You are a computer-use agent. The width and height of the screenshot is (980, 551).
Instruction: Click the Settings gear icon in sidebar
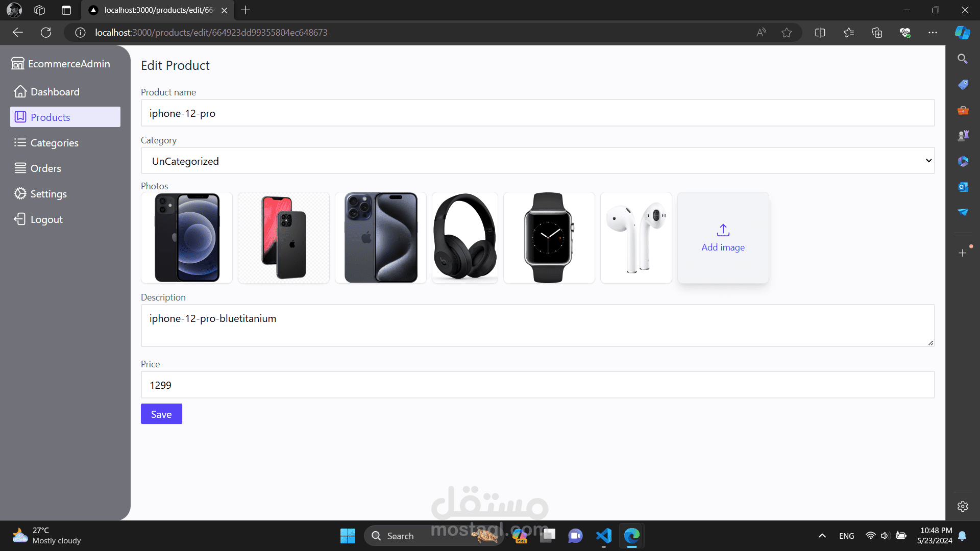coord(19,193)
